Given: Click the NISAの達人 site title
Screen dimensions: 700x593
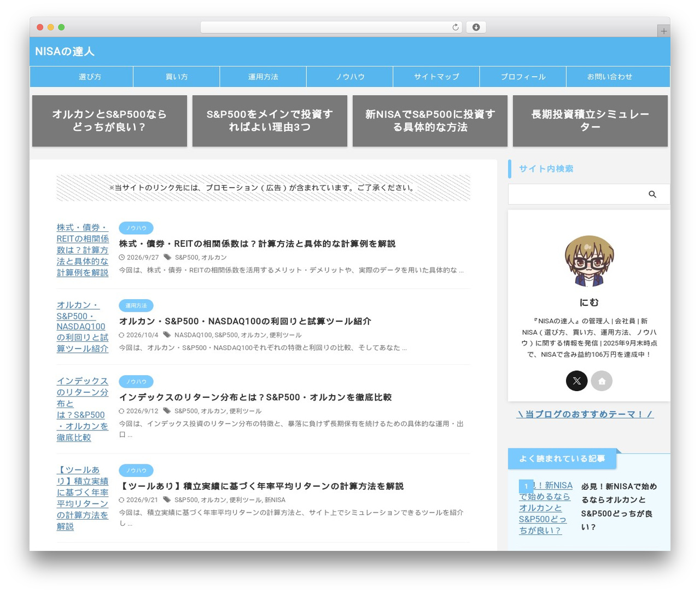Looking at the screenshot, I should click(65, 51).
